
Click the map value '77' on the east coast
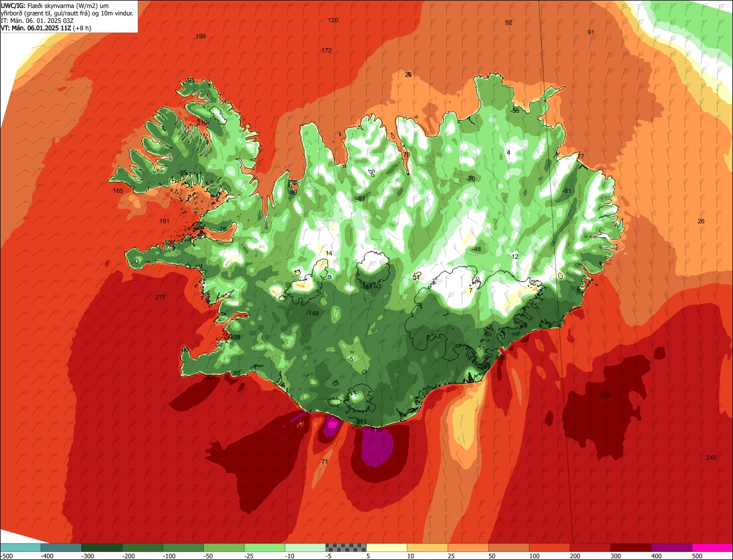click(580, 156)
